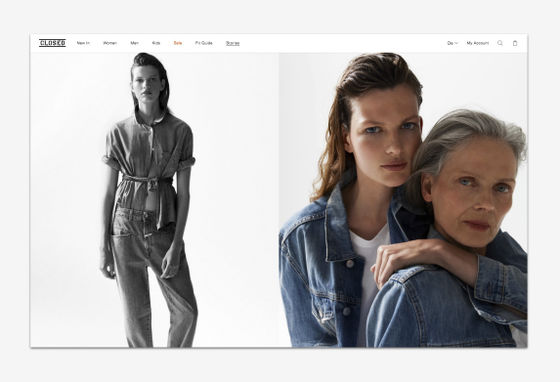560x382 pixels.
Task: Open the shopping bag icon
Action: pyautogui.click(x=515, y=43)
